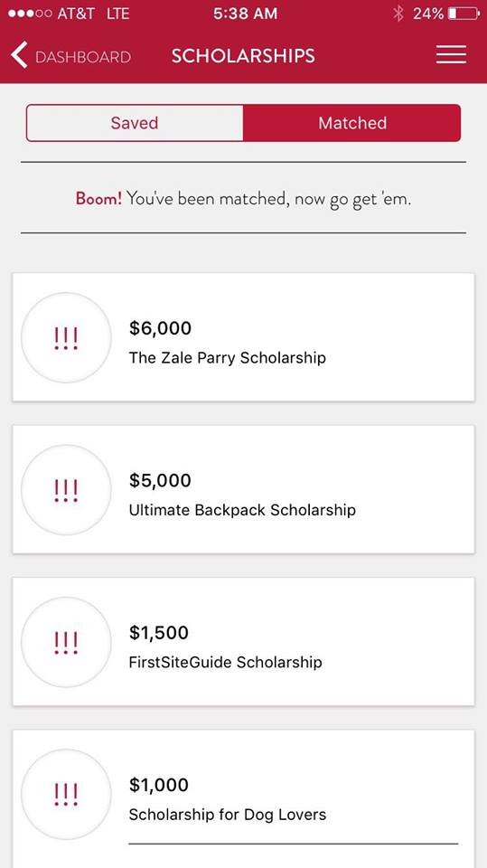
Task: Click the exclamation icon for Dog Lovers scholarship
Action: 67,795
